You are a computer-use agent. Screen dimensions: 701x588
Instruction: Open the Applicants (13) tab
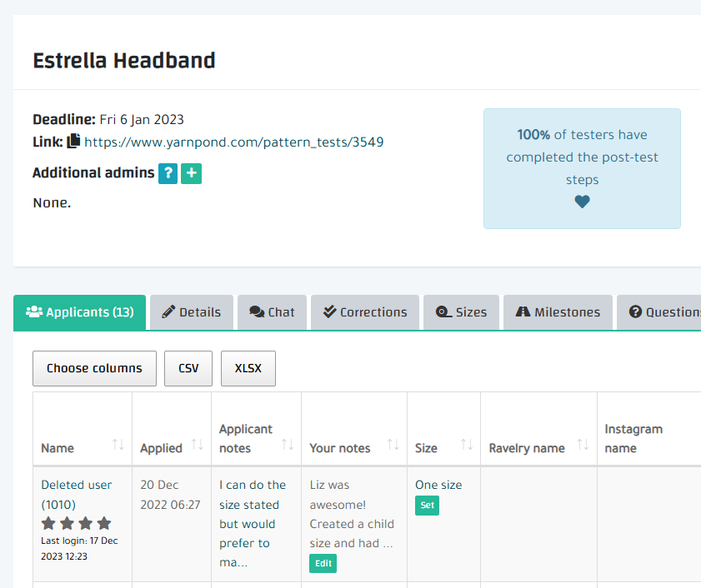coord(80,312)
